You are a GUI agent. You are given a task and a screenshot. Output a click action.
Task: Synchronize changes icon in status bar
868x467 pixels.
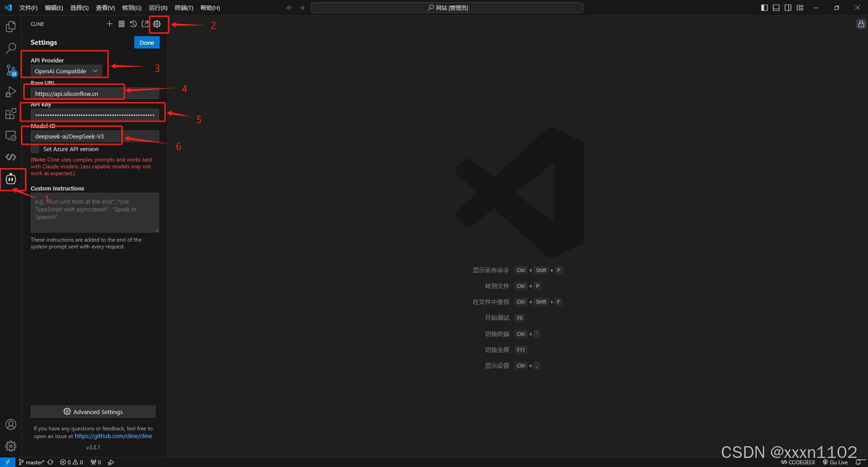tap(51, 462)
